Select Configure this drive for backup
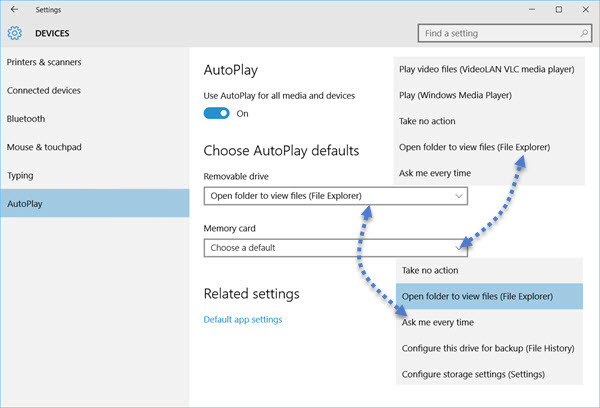 [x=488, y=348]
